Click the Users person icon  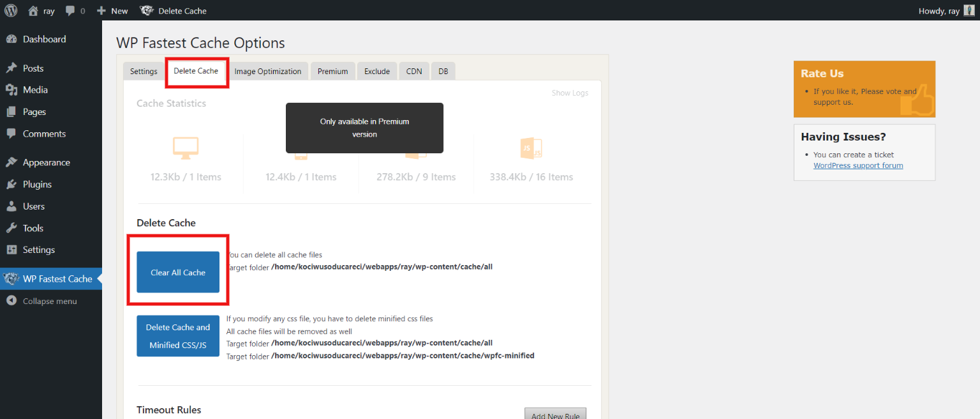11,206
